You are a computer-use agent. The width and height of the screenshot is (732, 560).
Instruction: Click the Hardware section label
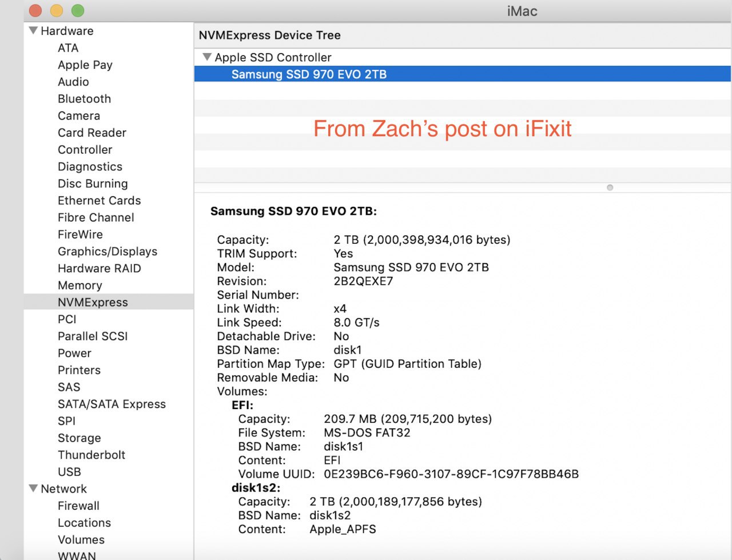click(x=67, y=31)
